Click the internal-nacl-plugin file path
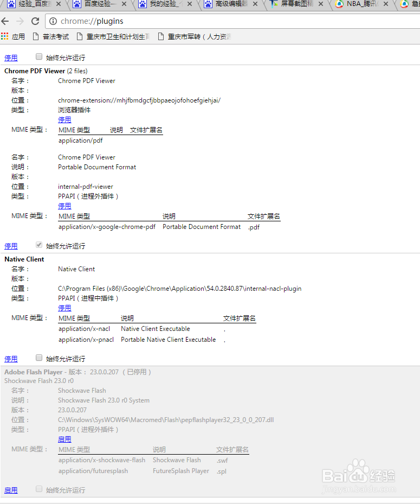The height and width of the screenshot is (504, 420). click(x=180, y=289)
